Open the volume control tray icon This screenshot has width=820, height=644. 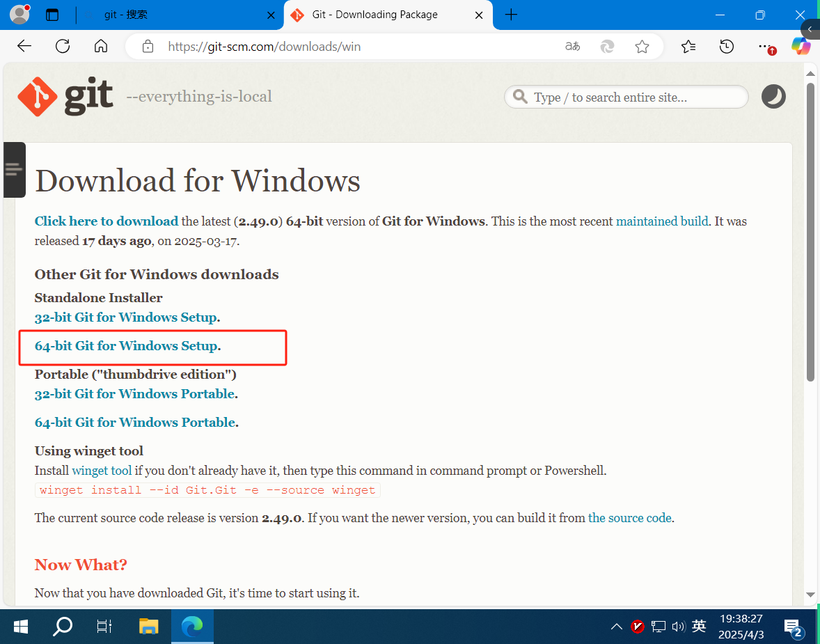point(678,626)
